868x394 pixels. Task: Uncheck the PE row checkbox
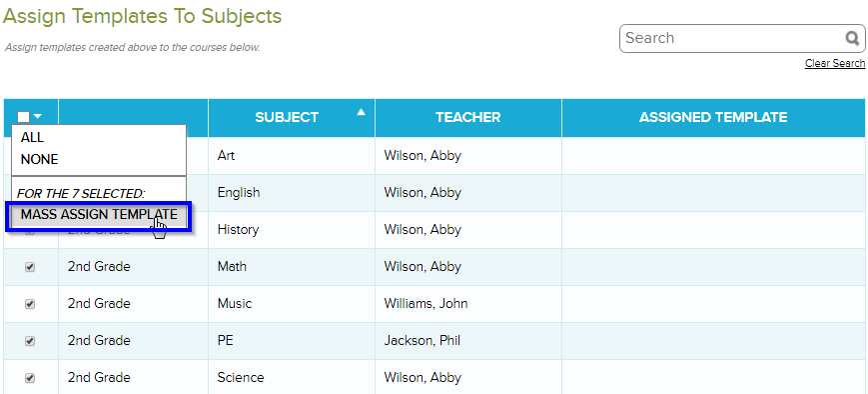[x=30, y=341]
